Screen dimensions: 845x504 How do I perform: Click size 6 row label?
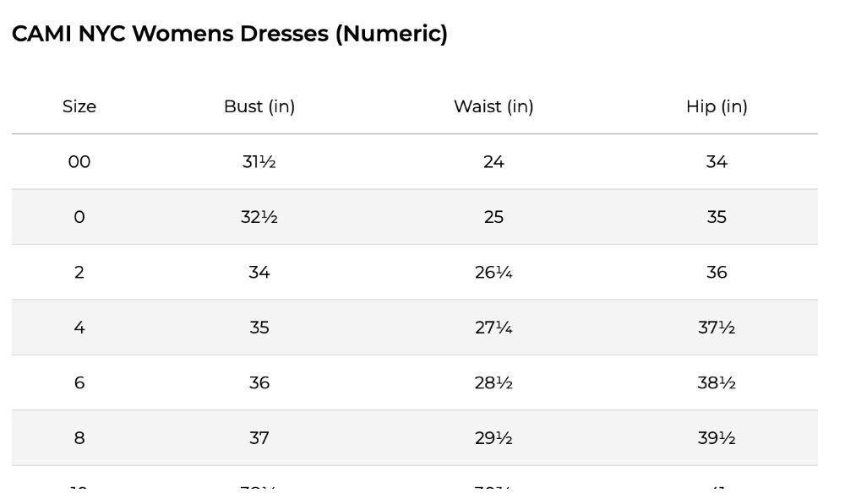click(x=79, y=382)
